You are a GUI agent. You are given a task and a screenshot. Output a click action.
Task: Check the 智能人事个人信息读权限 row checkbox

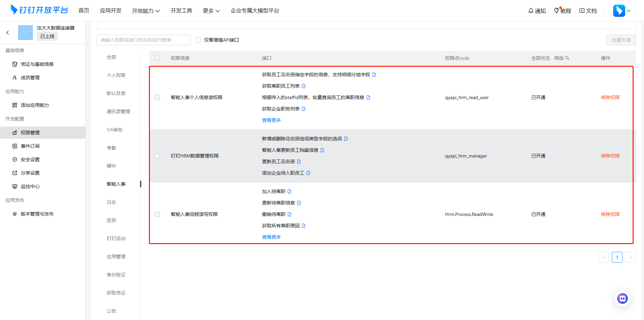157,97
